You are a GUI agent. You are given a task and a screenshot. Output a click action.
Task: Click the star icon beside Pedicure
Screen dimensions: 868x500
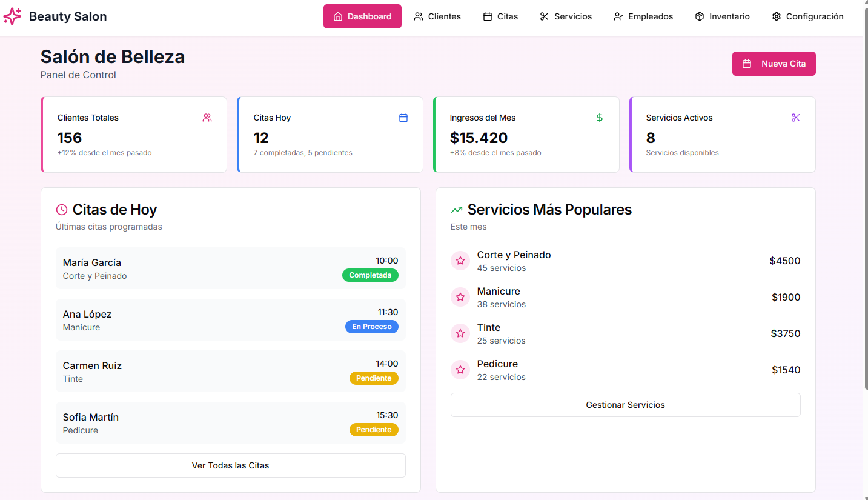(x=460, y=370)
